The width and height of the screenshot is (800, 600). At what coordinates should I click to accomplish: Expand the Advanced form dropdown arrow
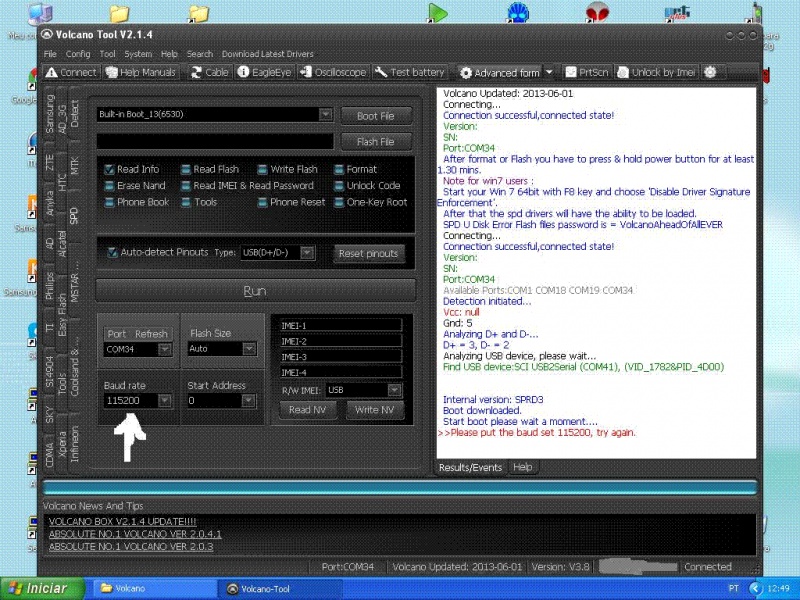(549, 72)
